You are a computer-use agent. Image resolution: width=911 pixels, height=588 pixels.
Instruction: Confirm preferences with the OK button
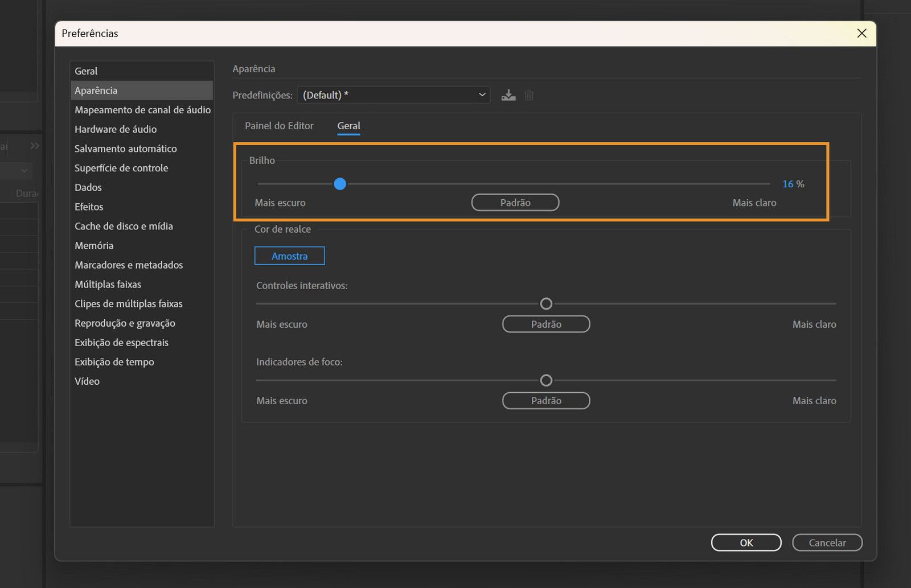click(746, 542)
